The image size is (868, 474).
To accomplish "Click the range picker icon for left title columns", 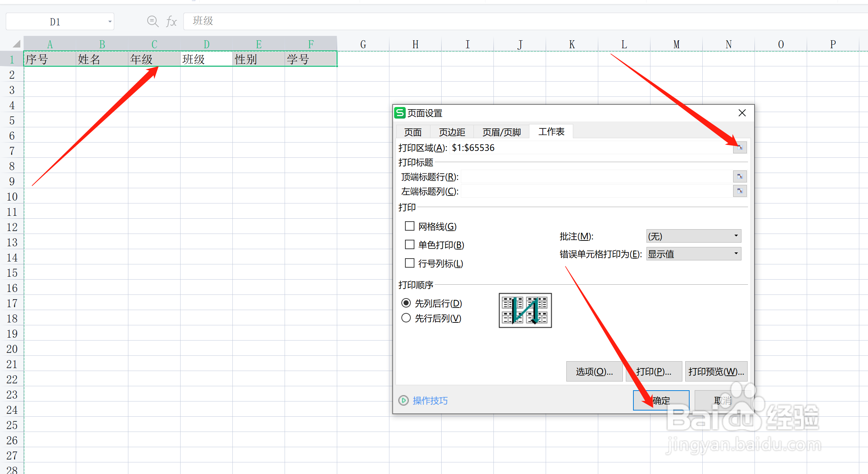I will pos(740,191).
